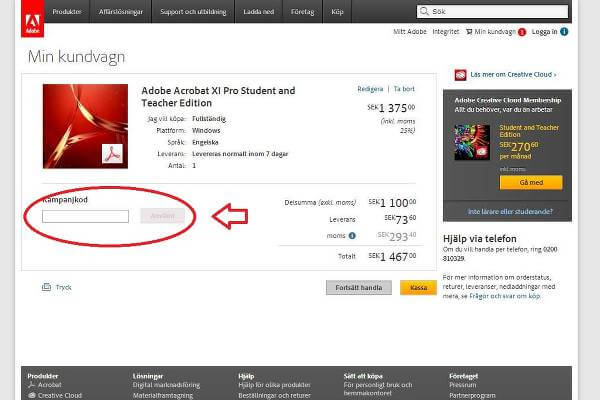The width and height of the screenshot is (600, 400).
Task: Open Frågor och svar om köp link
Action: (x=504, y=296)
